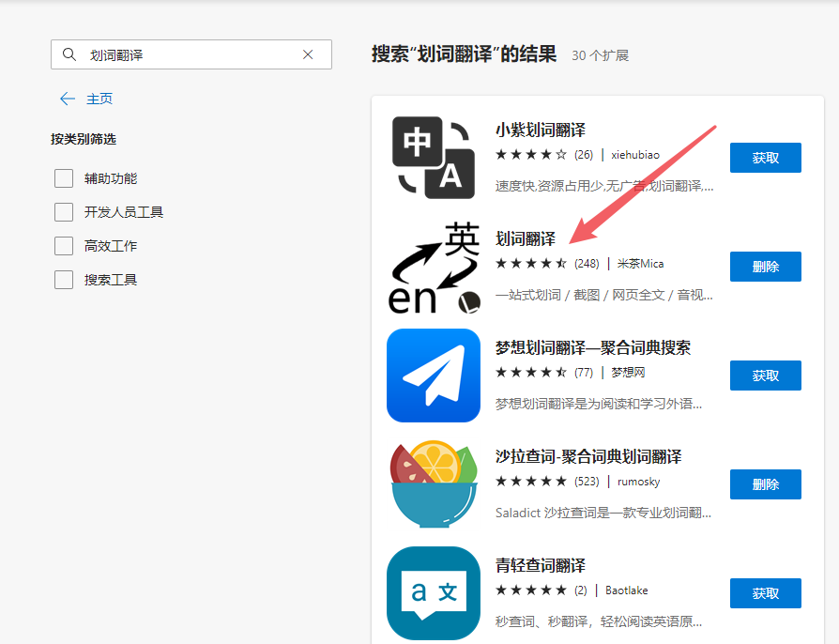Get the 梦想划词翻译 extension
This screenshot has width=839, height=644.
click(766, 376)
